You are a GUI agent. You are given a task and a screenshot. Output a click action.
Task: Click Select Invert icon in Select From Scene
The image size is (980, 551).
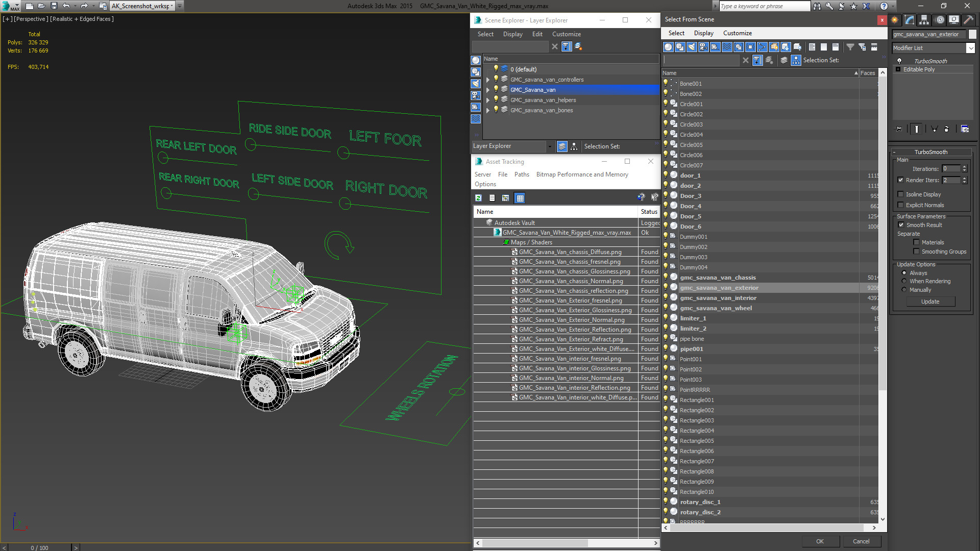(x=836, y=47)
